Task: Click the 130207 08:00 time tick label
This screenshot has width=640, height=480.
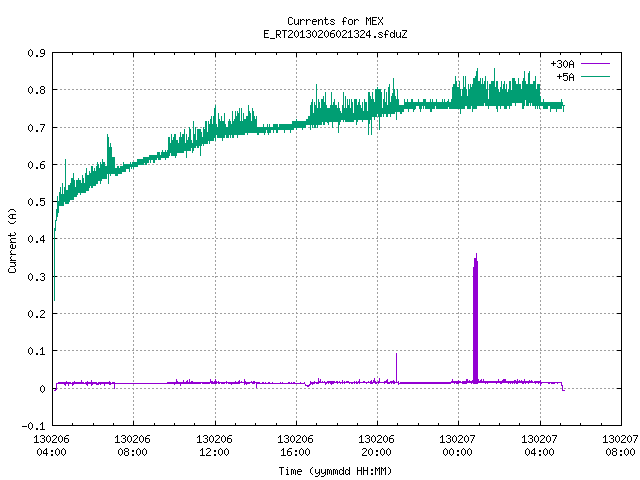Action: 620,446
